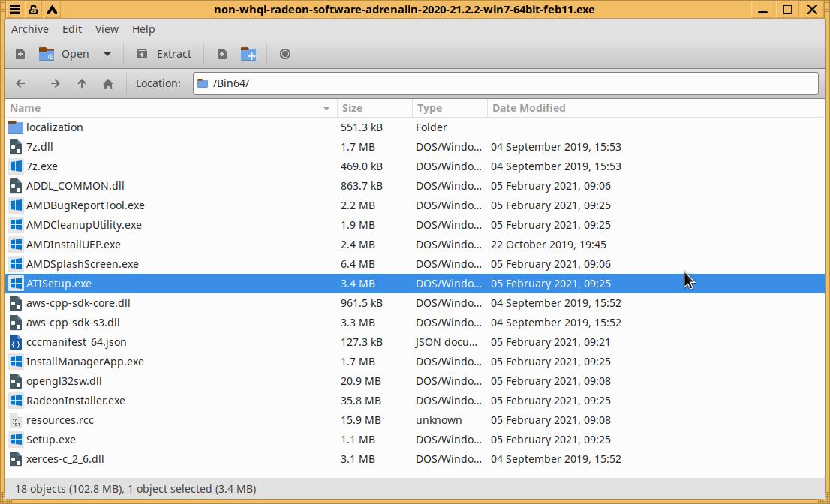Go to archive home location
This screenshot has height=504, width=830.
pyautogui.click(x=108, y=83)
